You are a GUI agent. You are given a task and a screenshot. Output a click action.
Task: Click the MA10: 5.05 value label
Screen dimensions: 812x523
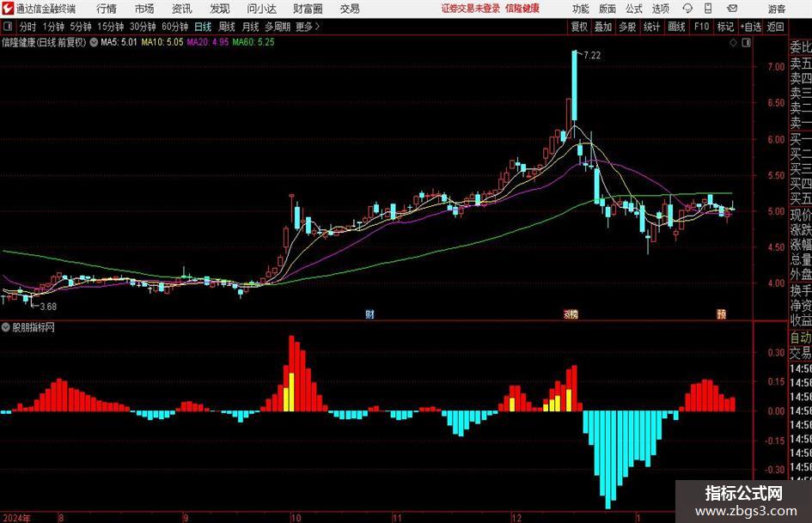point(162,42)
